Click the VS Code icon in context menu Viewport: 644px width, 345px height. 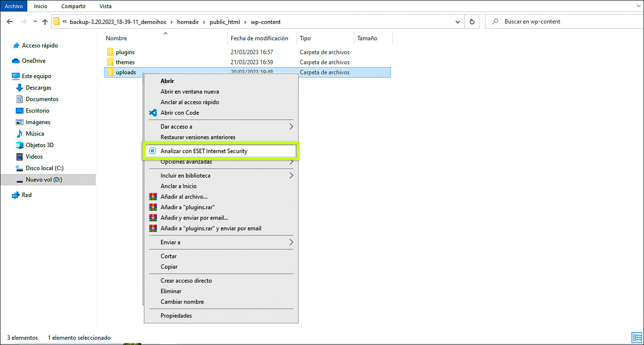pyautogui.click(x=153, y=113)
